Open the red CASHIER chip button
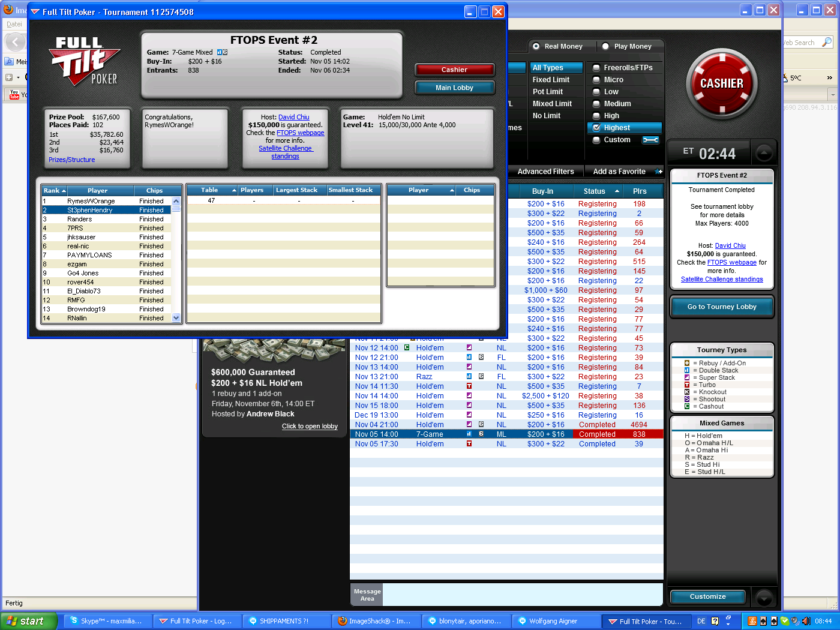This screenshot has height=630, width=840. 722,84
